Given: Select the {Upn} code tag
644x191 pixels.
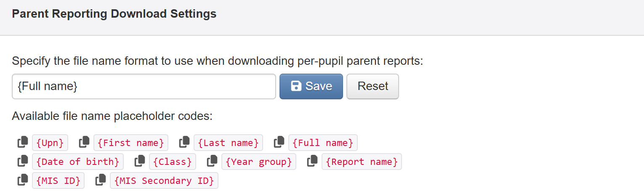Looking at the screenshot, I should pyautogui.click(x=50, y=143).
